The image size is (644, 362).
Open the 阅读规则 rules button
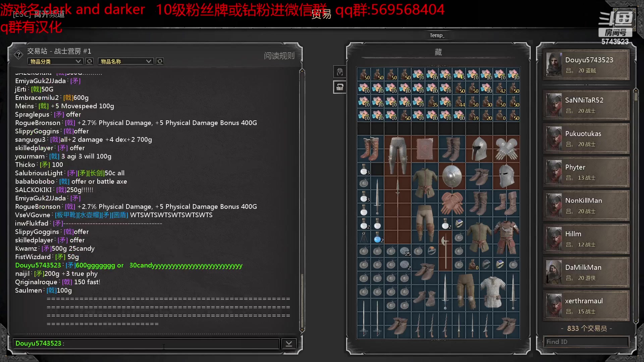pos(279,56)
